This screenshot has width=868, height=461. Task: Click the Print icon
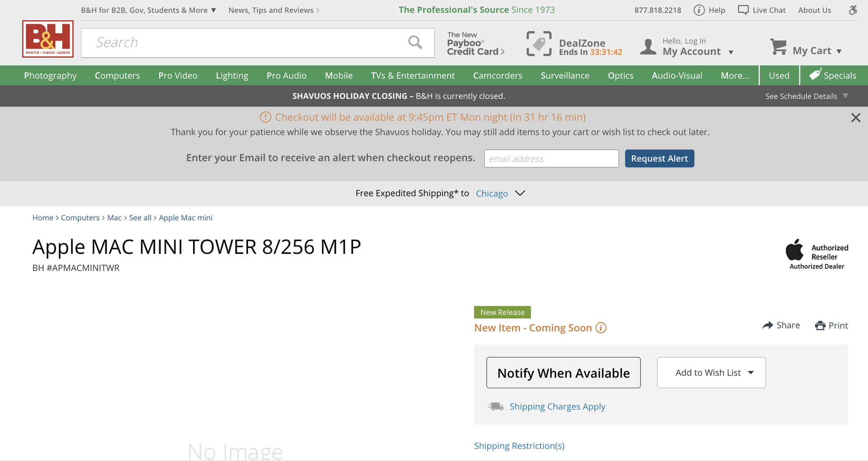click(820, 325)
